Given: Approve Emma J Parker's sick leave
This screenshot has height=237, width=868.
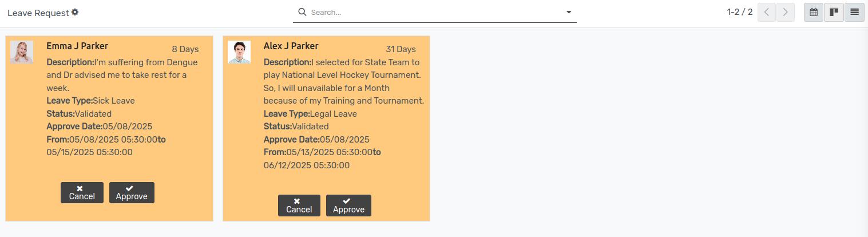Looking at the screenshot, I should [x=132, y=192].
